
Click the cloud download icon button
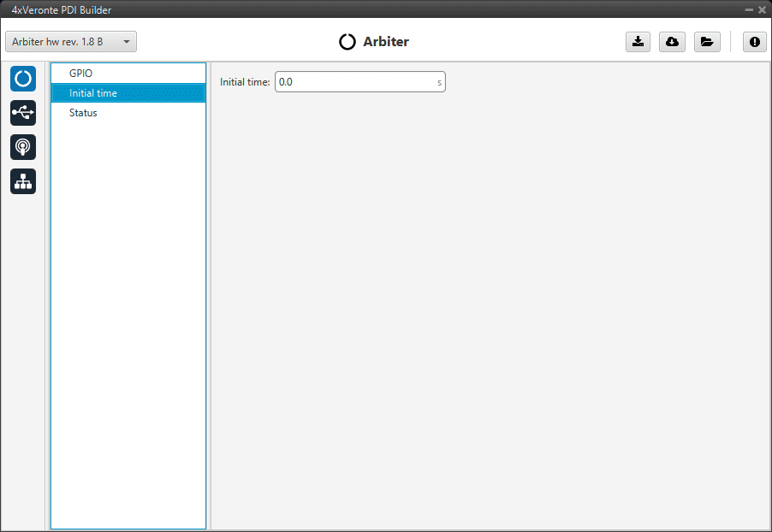click(x=672, y=42)
